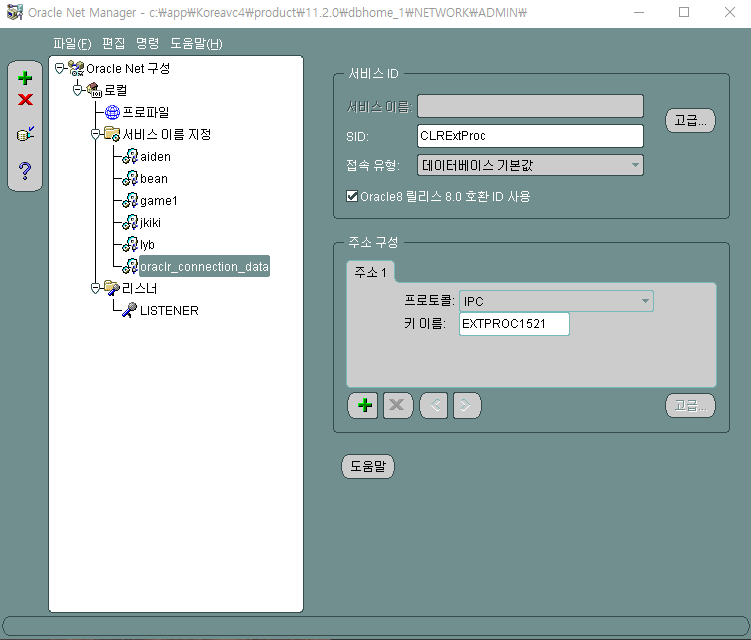Click the lyb service icon

click(x=130, y=244)
